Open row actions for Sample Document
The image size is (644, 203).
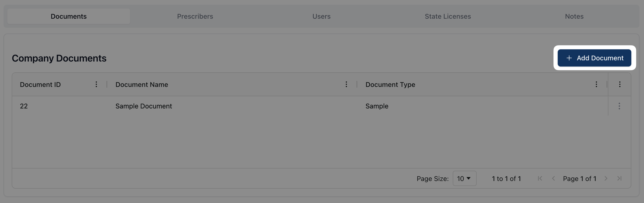point(619,106)
